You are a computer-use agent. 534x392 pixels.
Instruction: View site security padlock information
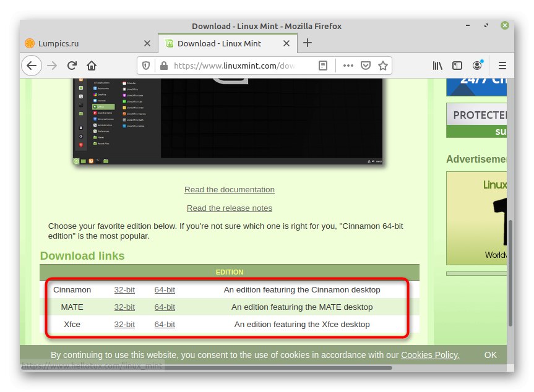click(x=164, y=66)
